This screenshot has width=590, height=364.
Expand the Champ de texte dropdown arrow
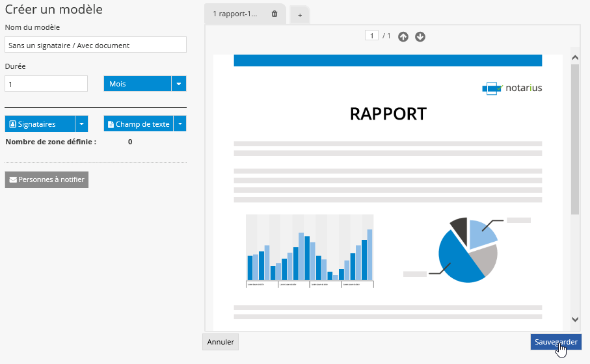tap(180, 124)
